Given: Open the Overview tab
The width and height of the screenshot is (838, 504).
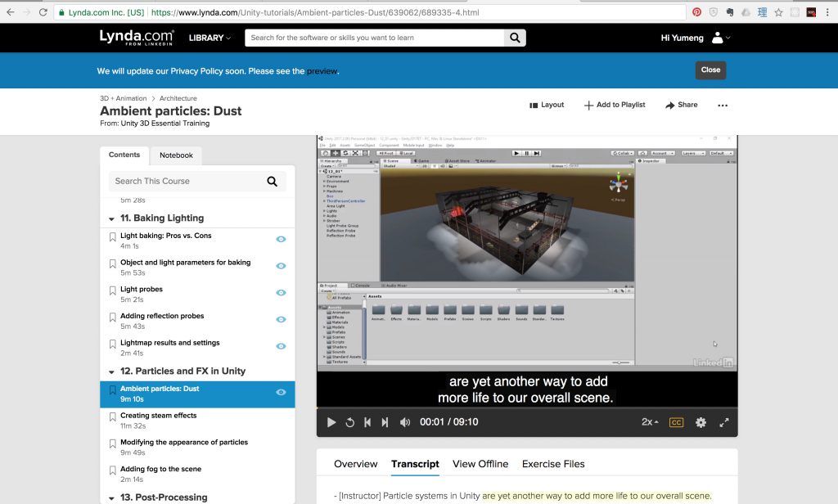Looking at the screenshot, I should 355,464.
